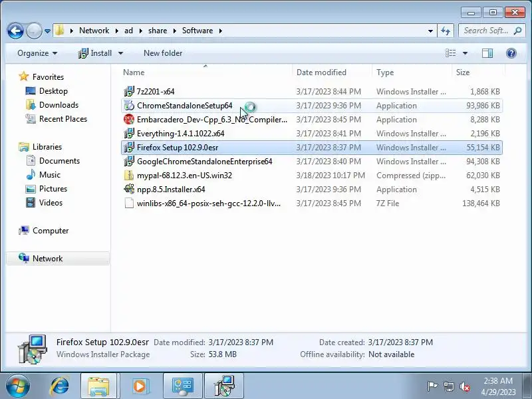Click the Install toolbar button

[x=95, y=53]
